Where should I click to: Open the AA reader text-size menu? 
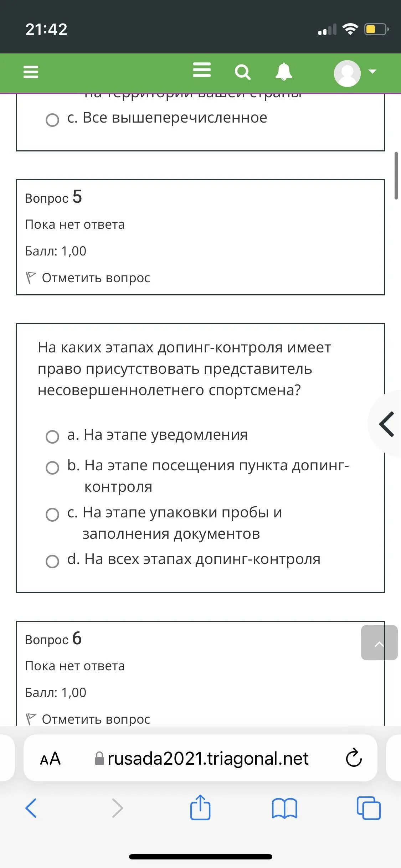50,758
